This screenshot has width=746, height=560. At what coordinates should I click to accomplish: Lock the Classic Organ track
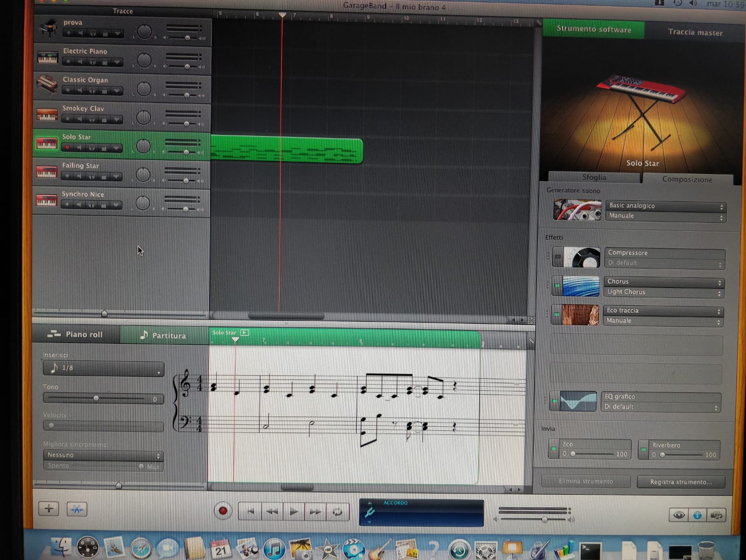tap(105, 91)
